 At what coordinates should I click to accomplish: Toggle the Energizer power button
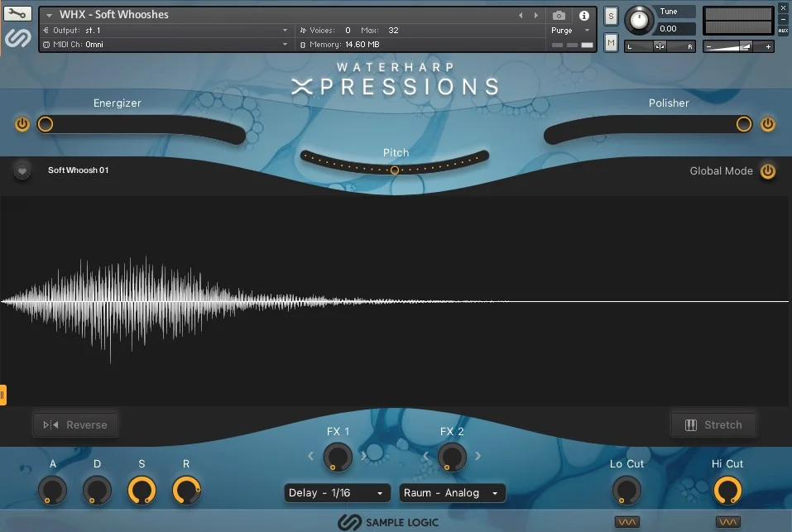point(22,123)
